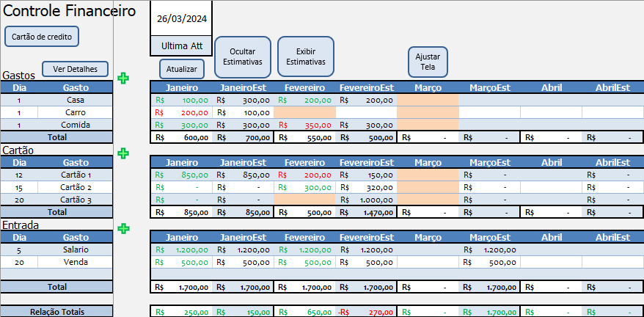Click the Dia header in Gastos table
Screen dimensions: 644x317
click(x=19, y=87)
